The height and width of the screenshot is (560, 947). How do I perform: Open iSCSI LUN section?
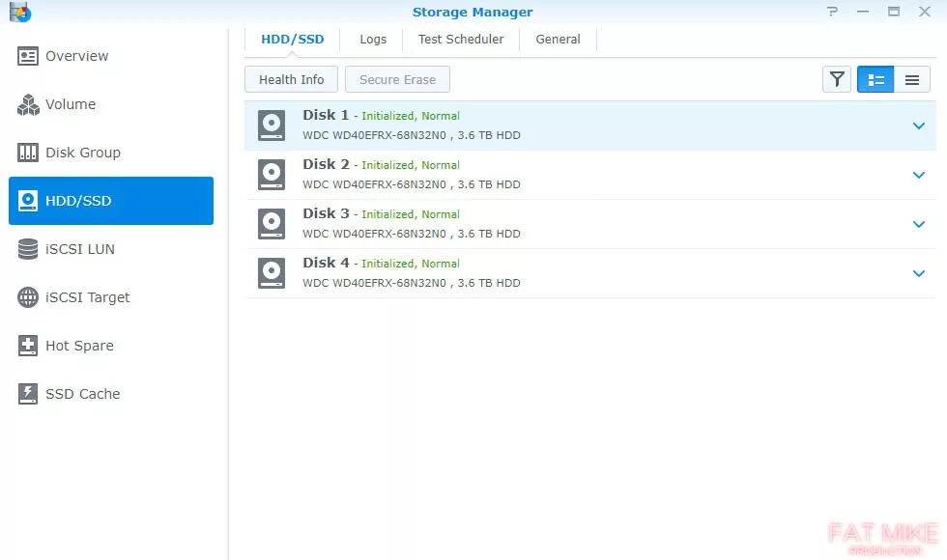click(x=111, y=249)
